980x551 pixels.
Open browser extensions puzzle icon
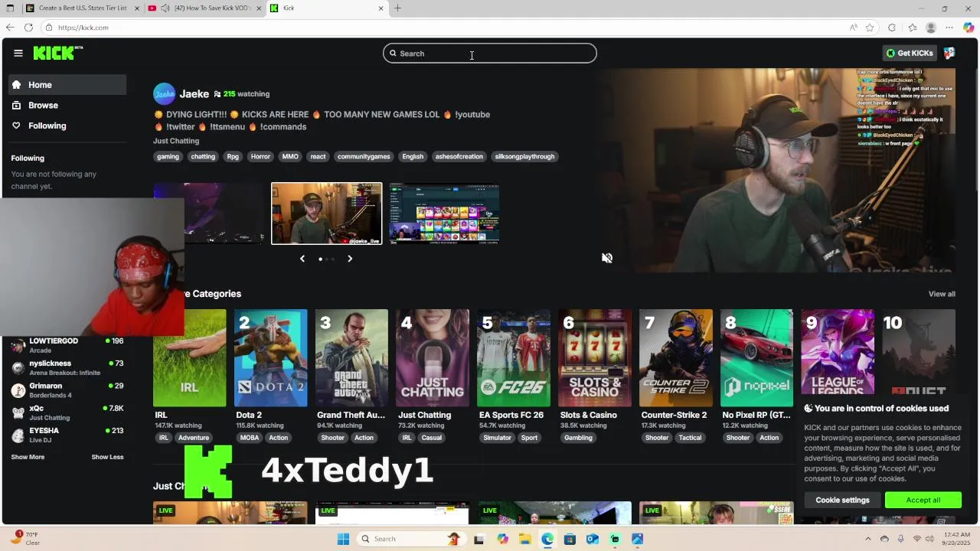pos(892,28)
